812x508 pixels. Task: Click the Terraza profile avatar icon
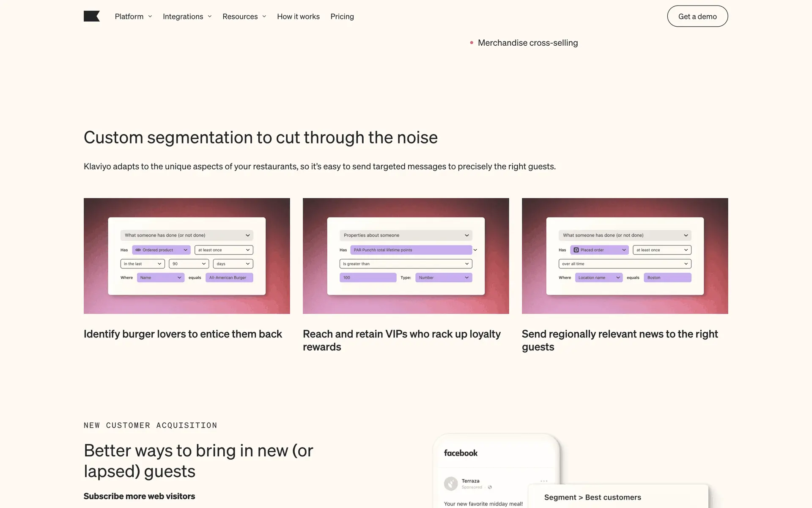click(x=451, y=483)
